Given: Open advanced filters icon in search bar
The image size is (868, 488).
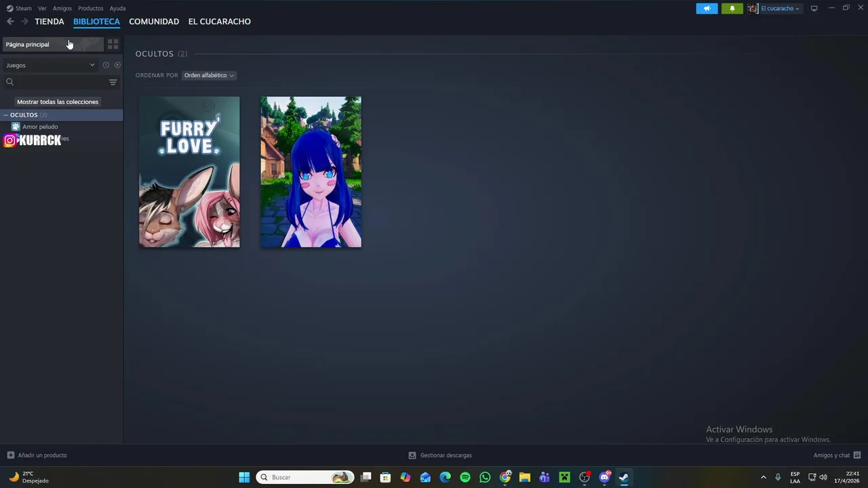Looking at the screenshot, I should 113,82.
